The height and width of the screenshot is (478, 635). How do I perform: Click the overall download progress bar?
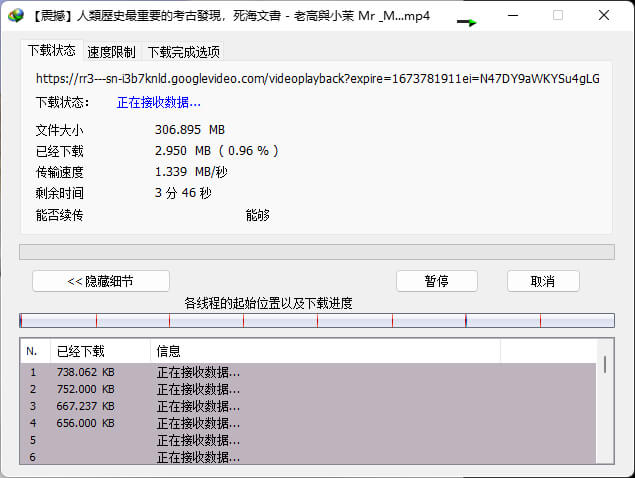tap(316, 252)
